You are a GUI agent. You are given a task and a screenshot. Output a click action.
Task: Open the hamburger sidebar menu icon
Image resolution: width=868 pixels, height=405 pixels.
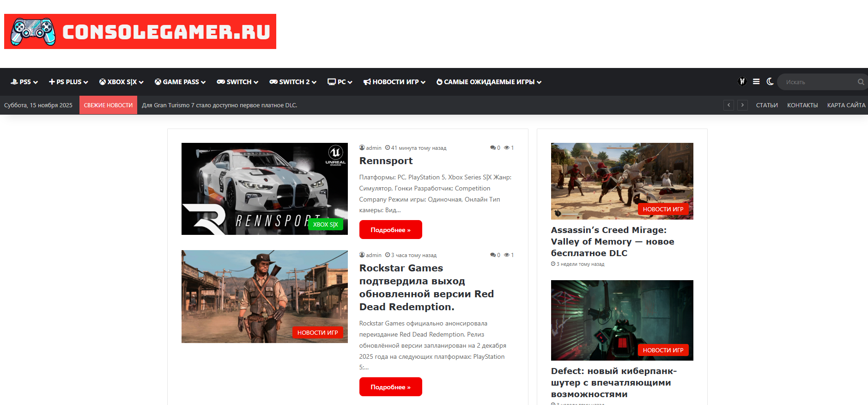click(x=756, y=81)
